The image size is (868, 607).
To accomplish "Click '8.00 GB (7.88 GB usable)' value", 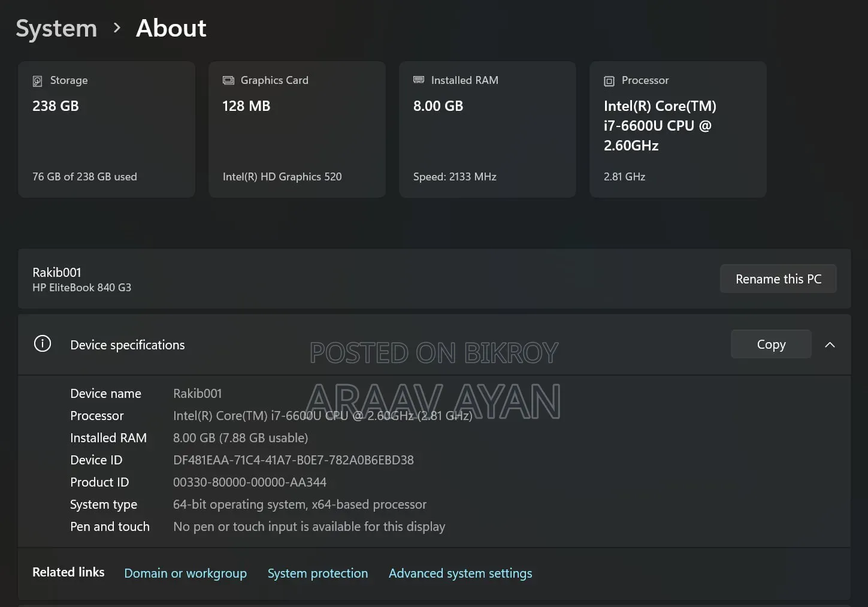I will 240,438.
